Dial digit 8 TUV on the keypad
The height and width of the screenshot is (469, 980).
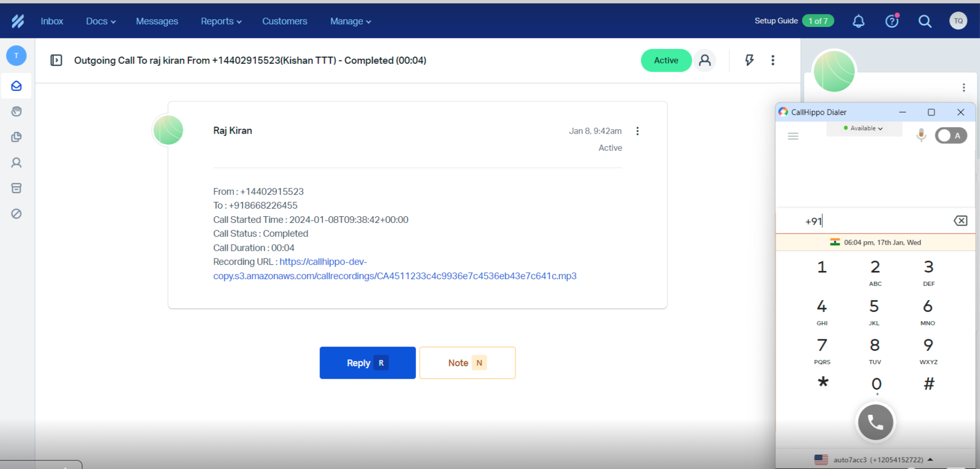coord(875,351)
